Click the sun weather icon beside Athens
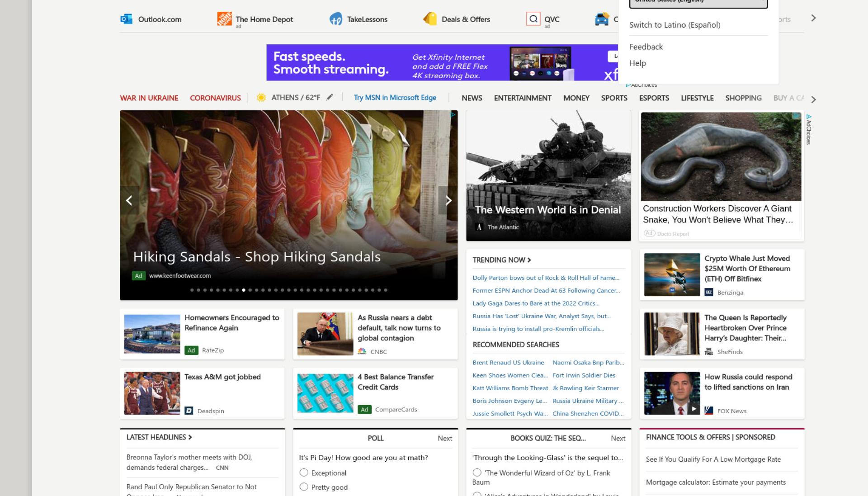 [x=261, y=98]
